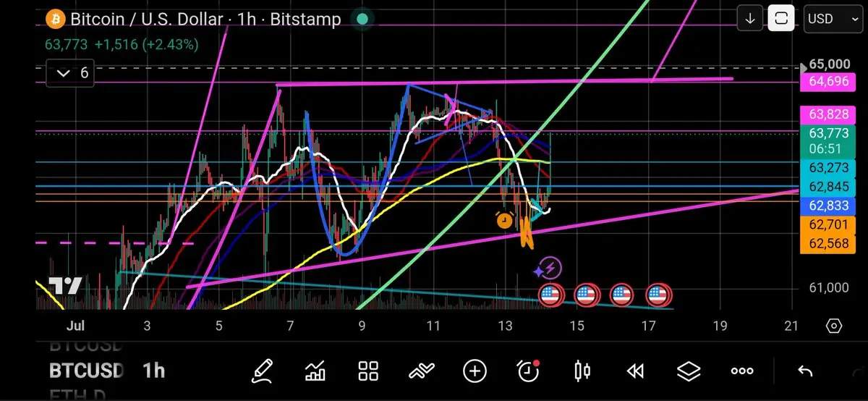Expand the collapsed 6 indicators legend

(x=71, y=73)
